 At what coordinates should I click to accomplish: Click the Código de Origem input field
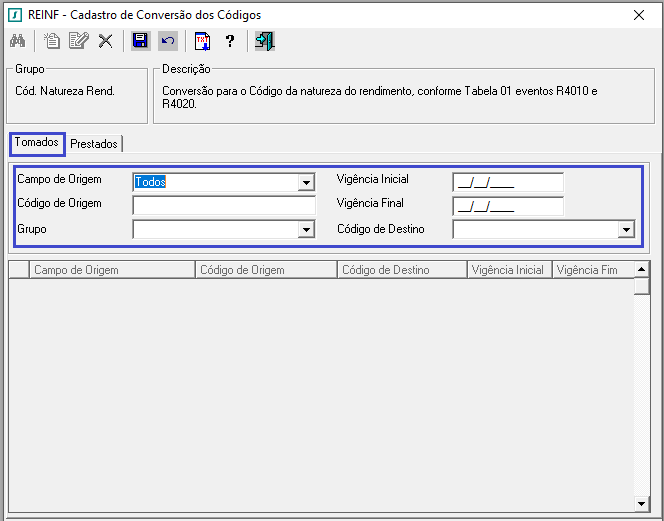pos(224,206)
